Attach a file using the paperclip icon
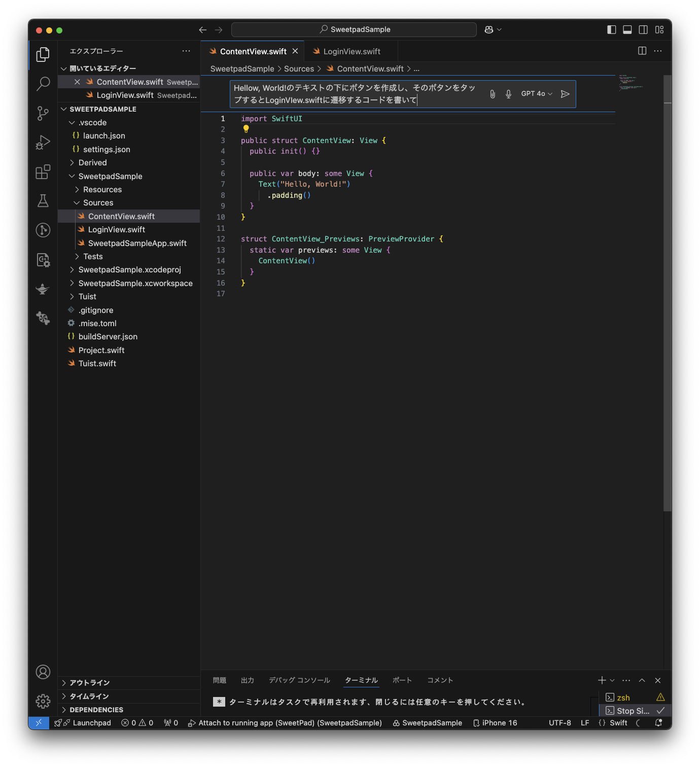This screenshot has height=767, width=700. 492,93
